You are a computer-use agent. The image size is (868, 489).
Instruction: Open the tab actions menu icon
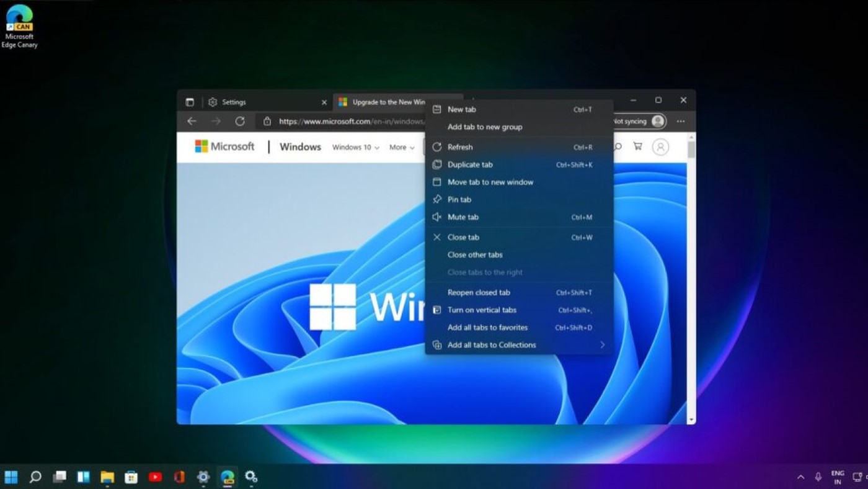point(190,102)
